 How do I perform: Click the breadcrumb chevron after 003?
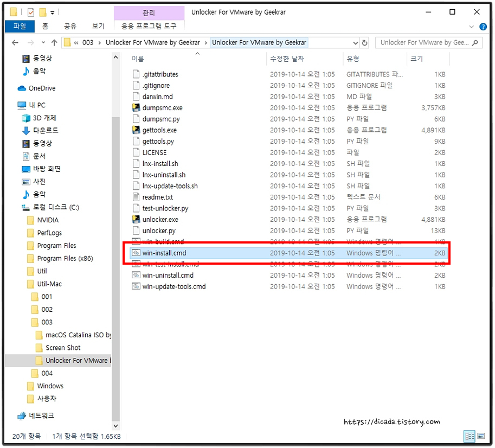(99, 43)
